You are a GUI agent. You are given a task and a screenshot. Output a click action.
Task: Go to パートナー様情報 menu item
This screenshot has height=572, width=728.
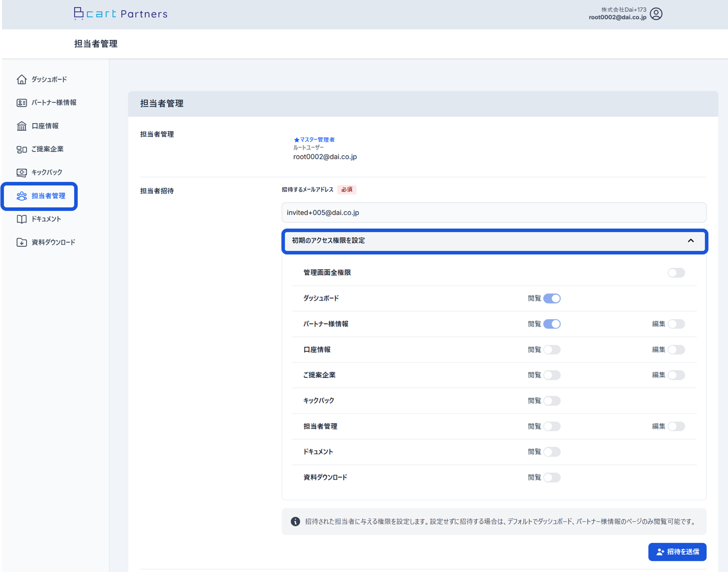click(54, 102)
